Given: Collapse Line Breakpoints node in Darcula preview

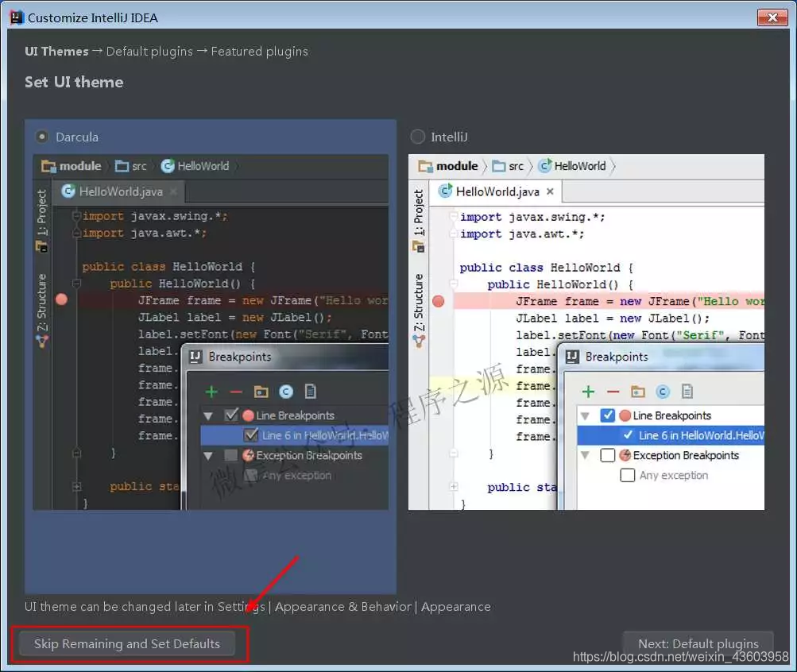Looking at the screenshot, I should click(x=208, y=416).
